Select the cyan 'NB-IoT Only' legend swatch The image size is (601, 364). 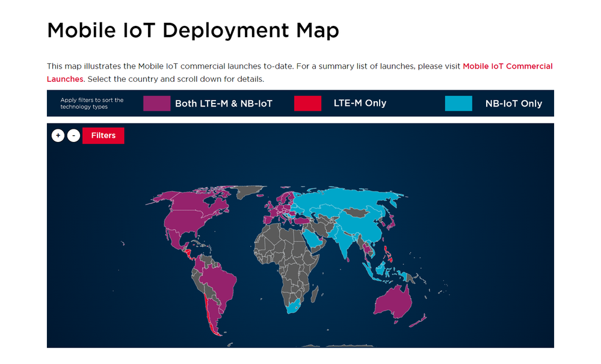pyautogui.click(x=458, y=103)
